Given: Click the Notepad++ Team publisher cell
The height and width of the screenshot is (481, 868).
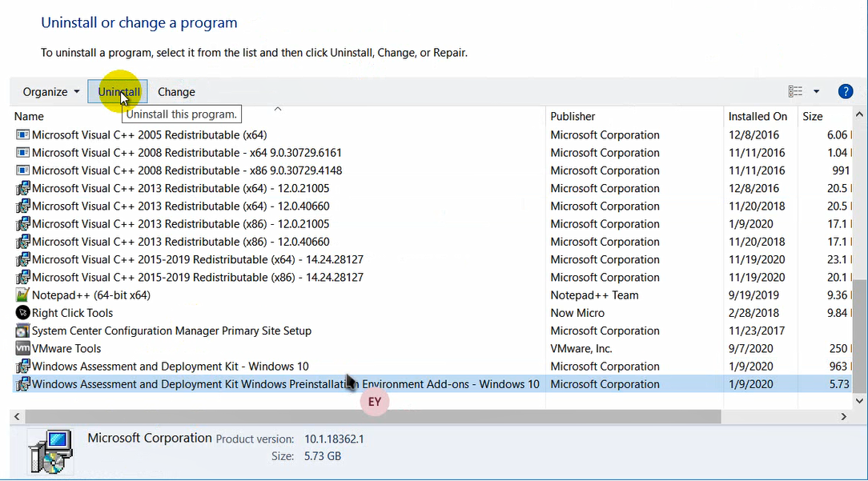Looking at the screenshot, I should pyautogui.click(x=594, y=295).
